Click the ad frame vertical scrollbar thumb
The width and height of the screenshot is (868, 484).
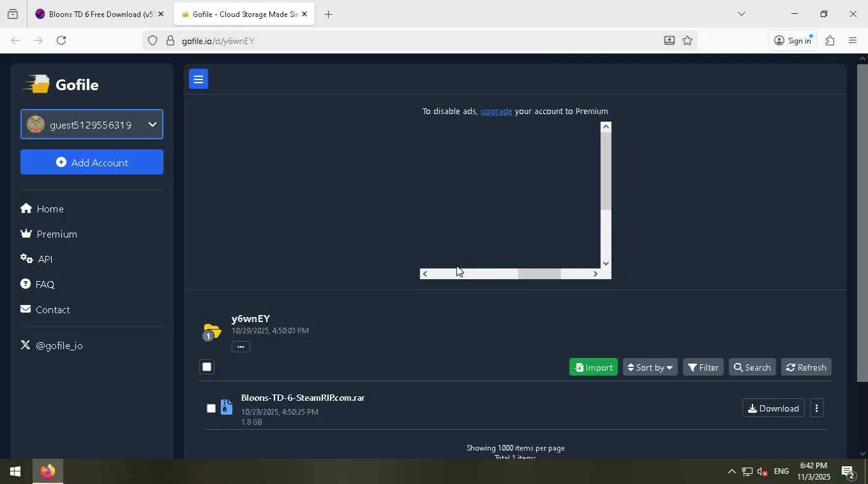coord(606,171)
